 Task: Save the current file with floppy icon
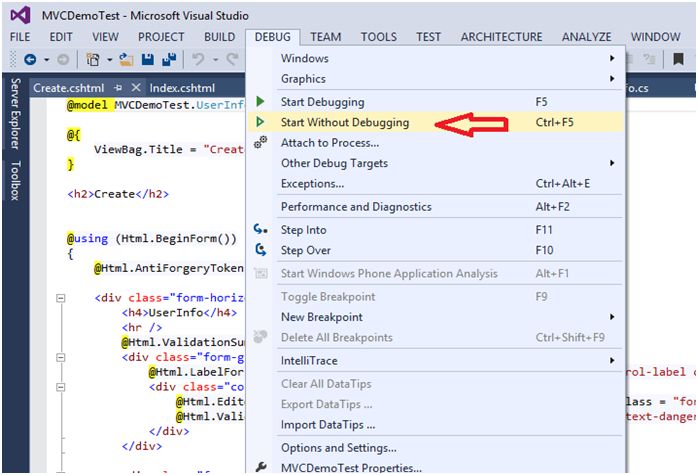[x=147, y=59]
